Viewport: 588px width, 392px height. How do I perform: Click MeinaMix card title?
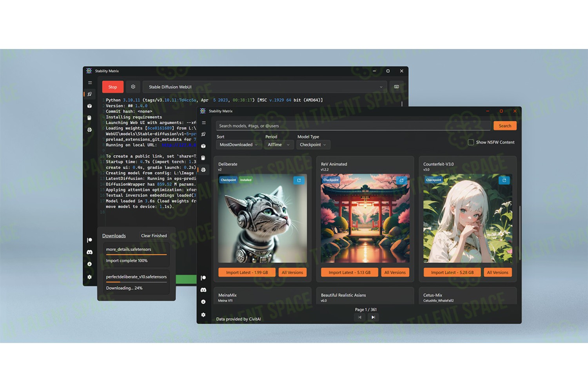tap(227, 295)
